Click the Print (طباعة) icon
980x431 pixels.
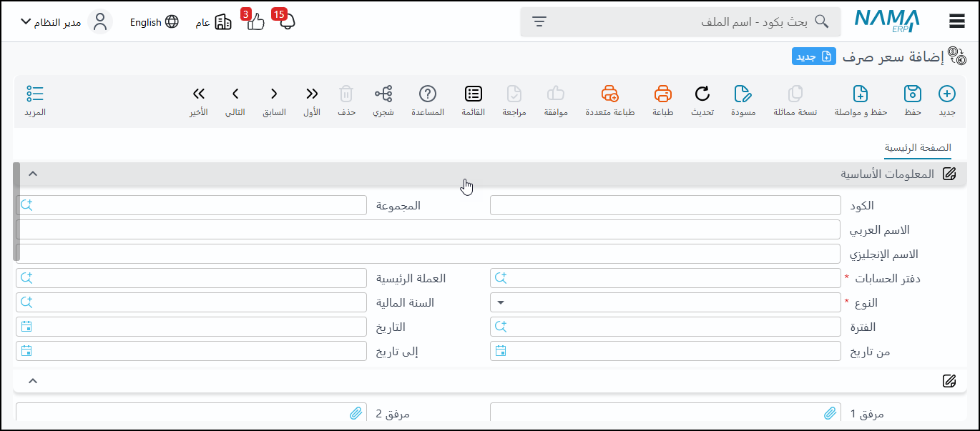663,94
